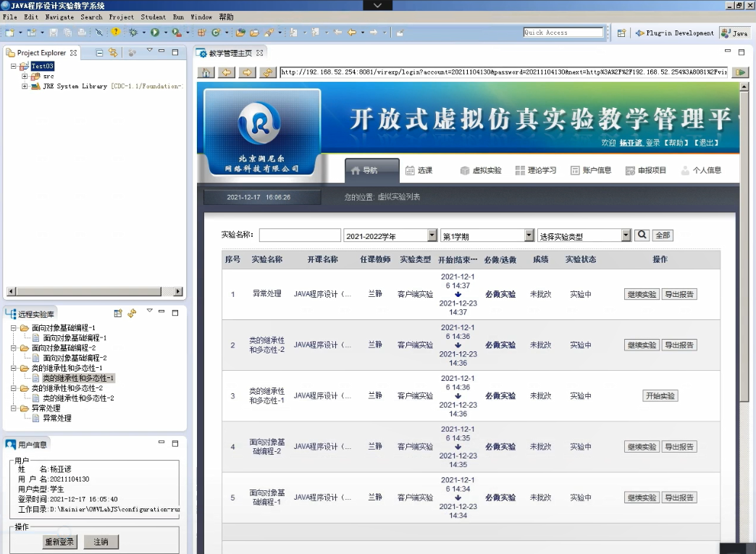Viewport: 756px width, 554px height.
Task: Click 开始实验 for 类的继承性和多态性-1
Action: (x=660, y=396)
